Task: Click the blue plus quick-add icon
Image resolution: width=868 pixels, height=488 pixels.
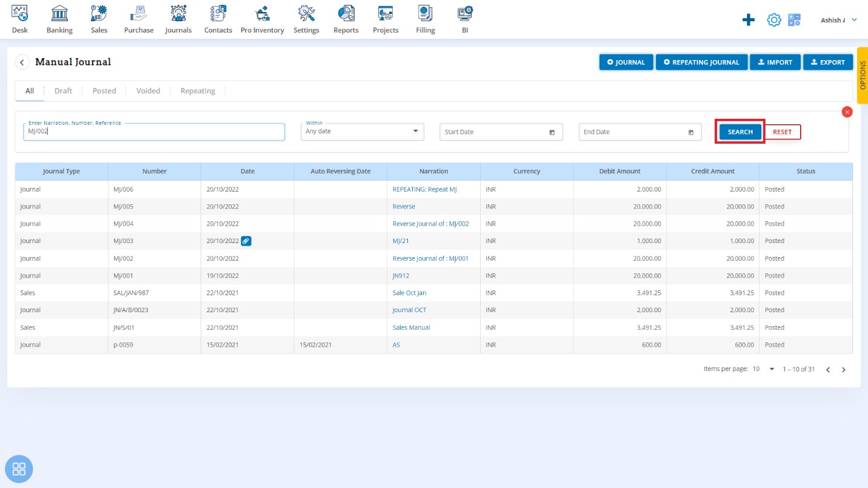Action: pos(749,20)
